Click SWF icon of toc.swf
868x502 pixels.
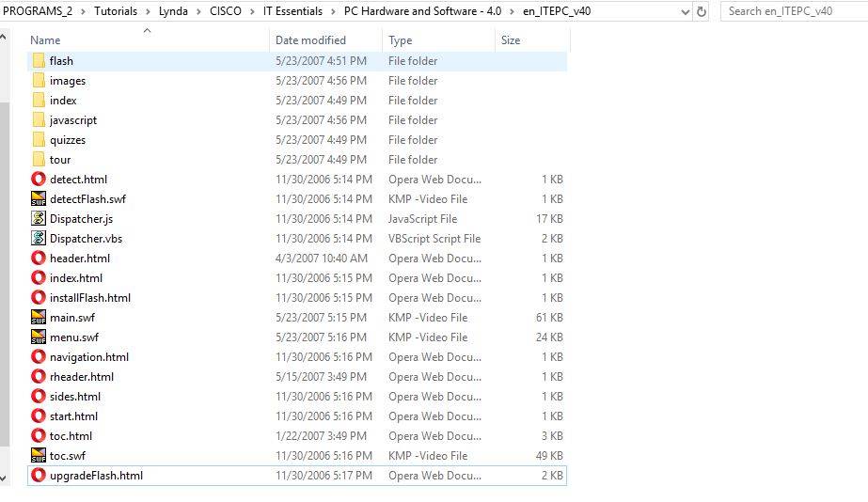(39, 456)
